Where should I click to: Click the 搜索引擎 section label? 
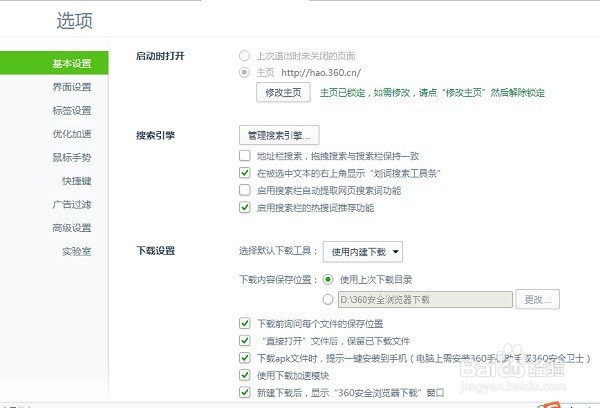point(155,135)
